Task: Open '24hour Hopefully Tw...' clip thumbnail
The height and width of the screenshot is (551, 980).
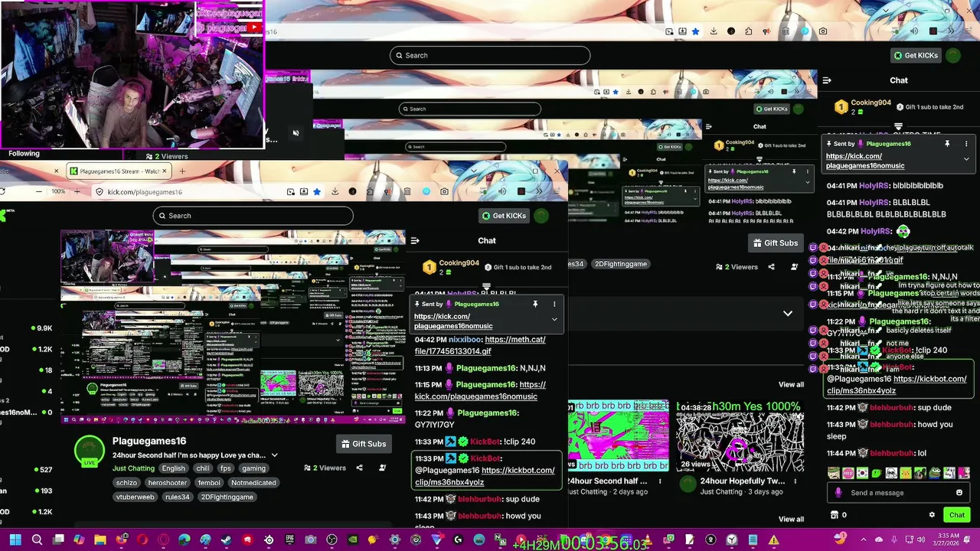Action: (740, 435)
